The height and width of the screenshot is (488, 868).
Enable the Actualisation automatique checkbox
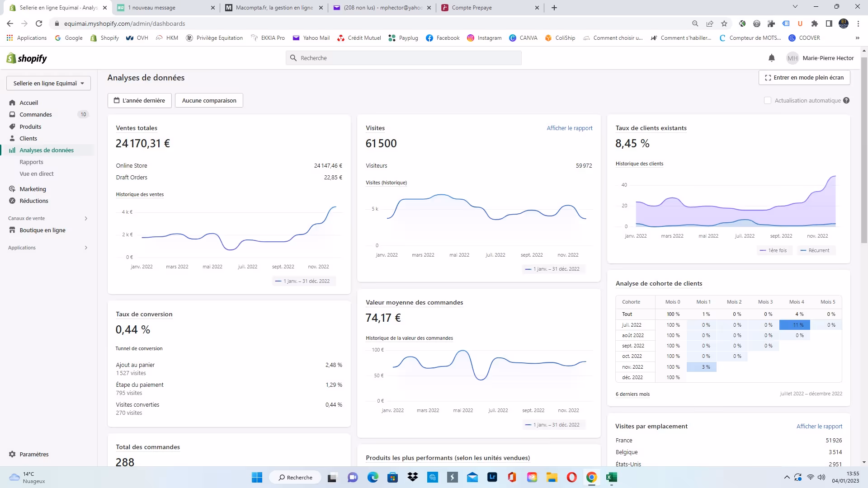(767, 100)
